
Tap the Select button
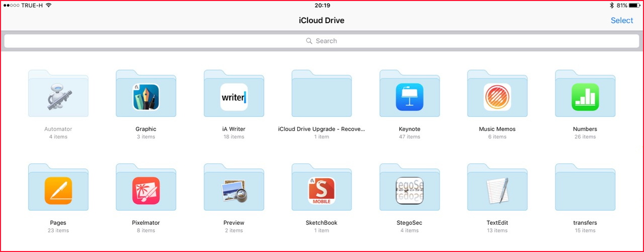(x=622, y=21)
